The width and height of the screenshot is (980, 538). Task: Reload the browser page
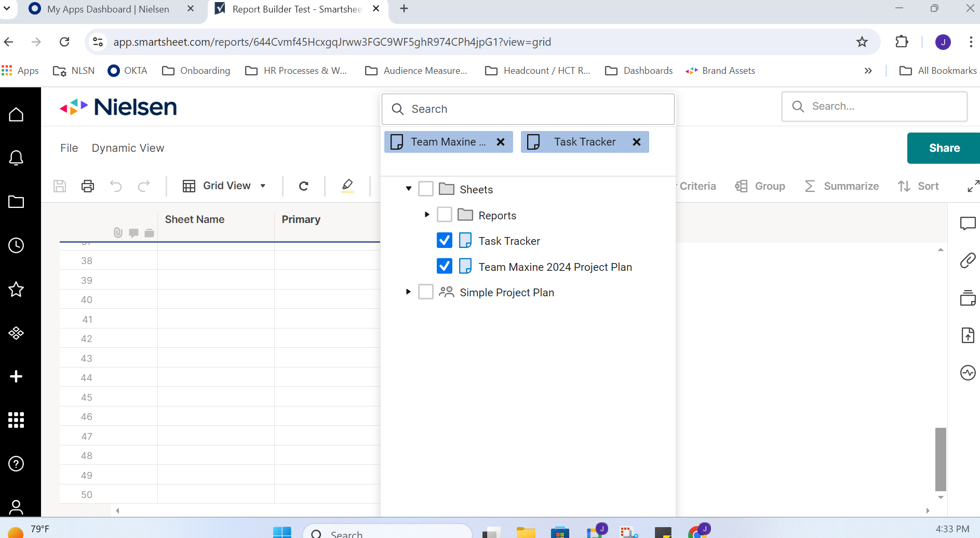click(64, 42)
